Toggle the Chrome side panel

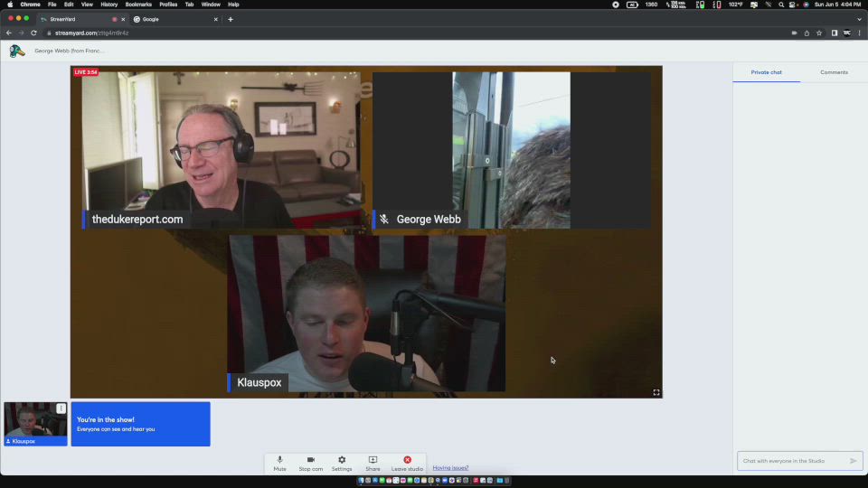click(x=834, y=33)
